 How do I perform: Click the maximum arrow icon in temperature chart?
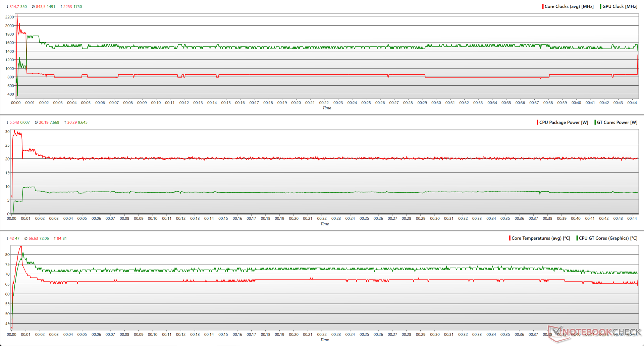[55, 238]
